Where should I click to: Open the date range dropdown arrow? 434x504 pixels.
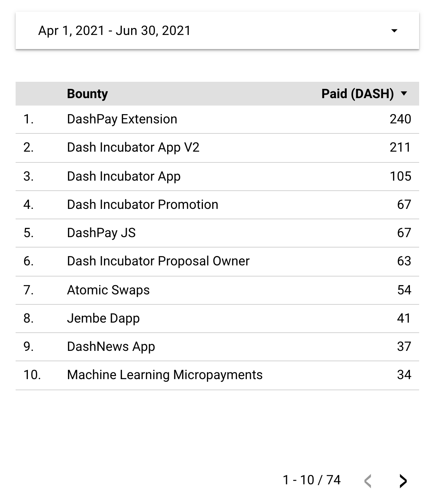click(x=395, y=30)
